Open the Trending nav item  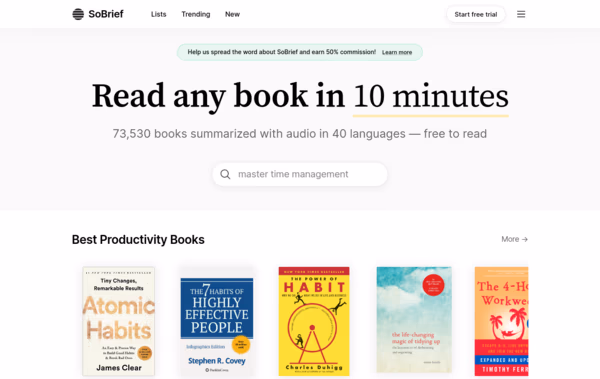pos(196,14)
